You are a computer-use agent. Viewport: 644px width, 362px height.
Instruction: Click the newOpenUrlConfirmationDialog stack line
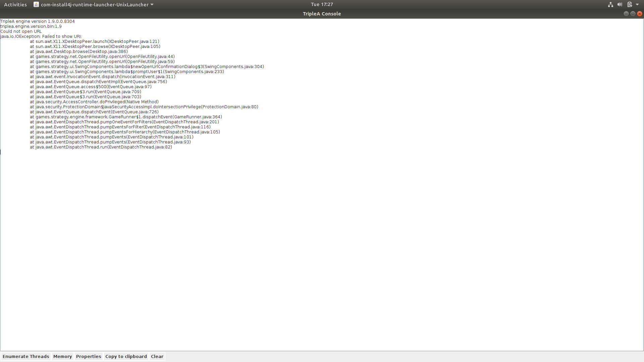pyautogui.click(x=147, y=66)
